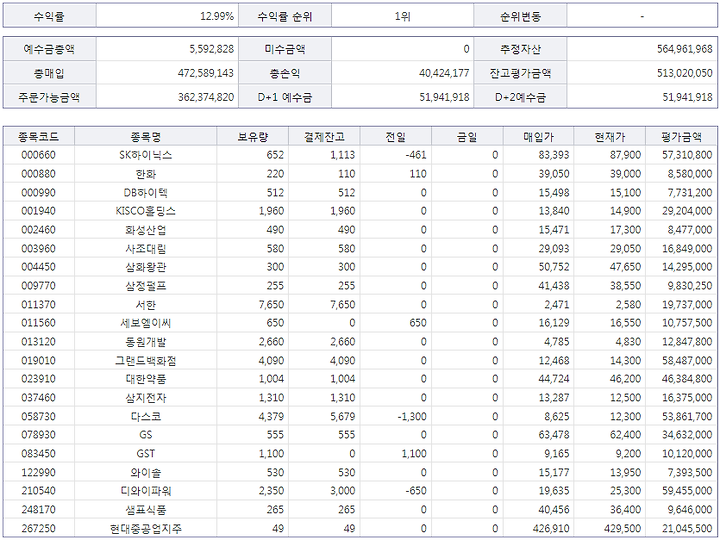Image resolution: width=720 pixels, height=540 pixels.
Task: Select 그랜드백화점 평가금액 58,487,000
Action: (687, 360)
